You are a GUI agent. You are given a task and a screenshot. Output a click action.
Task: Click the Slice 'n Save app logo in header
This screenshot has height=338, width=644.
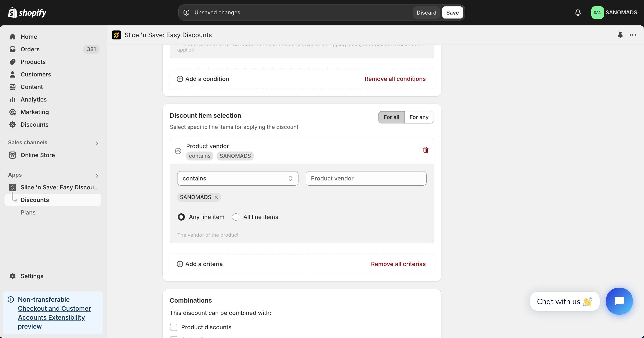tap(117, 35)
